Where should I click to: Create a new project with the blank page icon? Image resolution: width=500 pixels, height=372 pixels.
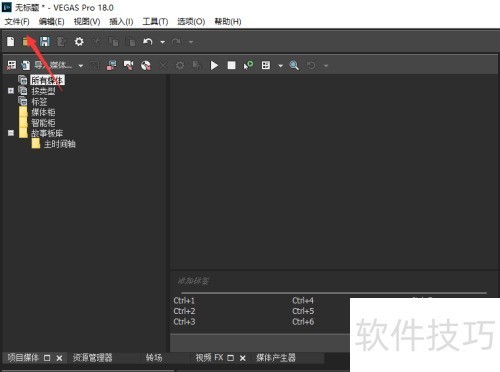(x=11, y=42)
